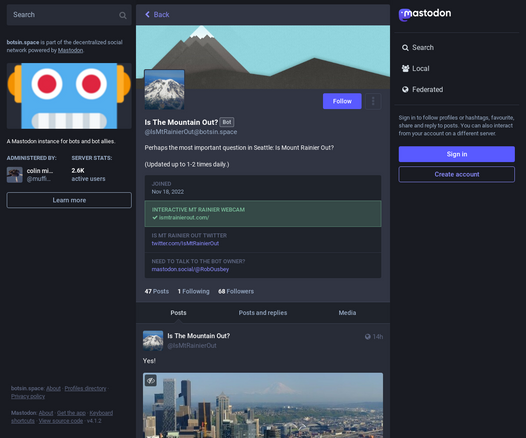Open the three-dot profile menu
Viewport: 526px width, 438px height.
pos(373,101)
